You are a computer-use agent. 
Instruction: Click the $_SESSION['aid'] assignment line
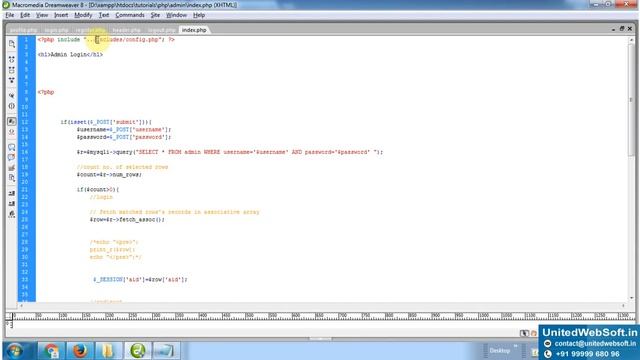(x=140, y=280)
